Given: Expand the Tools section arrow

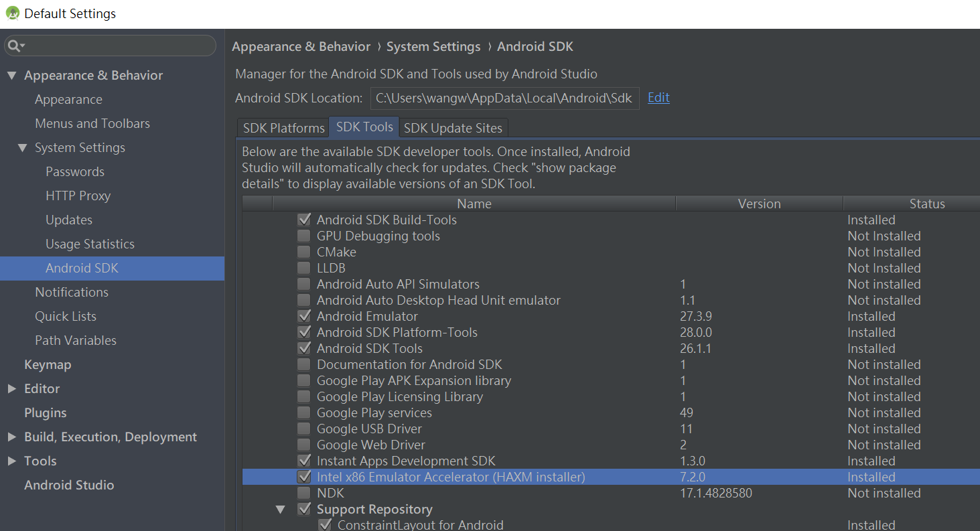Looking at the screenshot, I should point(11,461).
